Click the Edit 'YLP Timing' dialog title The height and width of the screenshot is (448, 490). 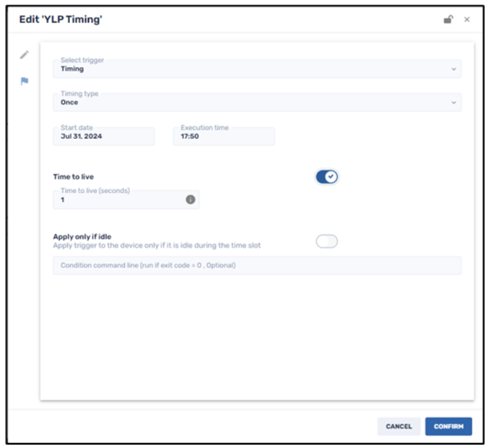click(60, 19)
